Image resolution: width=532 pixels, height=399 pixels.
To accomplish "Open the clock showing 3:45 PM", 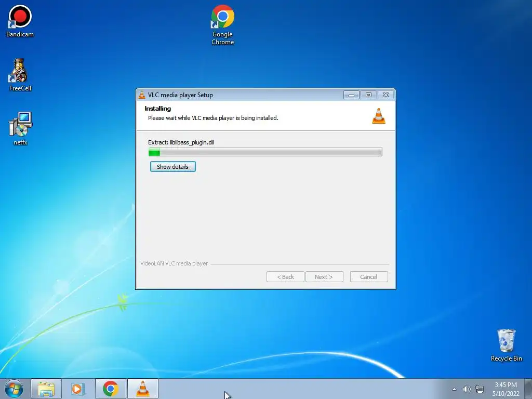I will pos(506,389).
